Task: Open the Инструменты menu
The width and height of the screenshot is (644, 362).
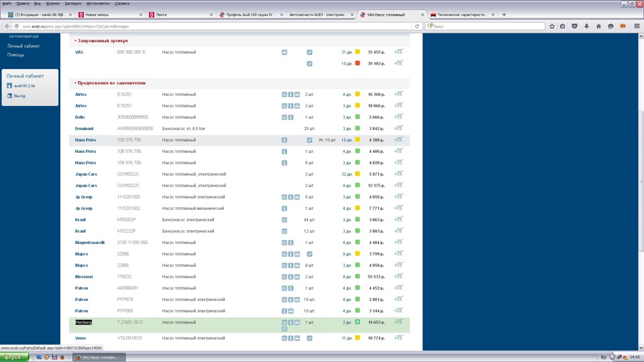Action: coord(98,3)
